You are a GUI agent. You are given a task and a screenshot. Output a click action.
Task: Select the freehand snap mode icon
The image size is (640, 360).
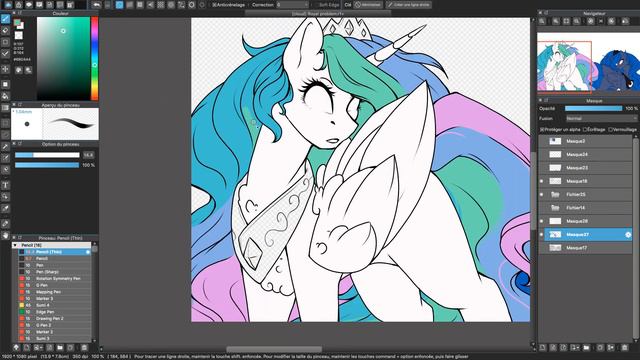pyautogui.click(x=120, y=5)
